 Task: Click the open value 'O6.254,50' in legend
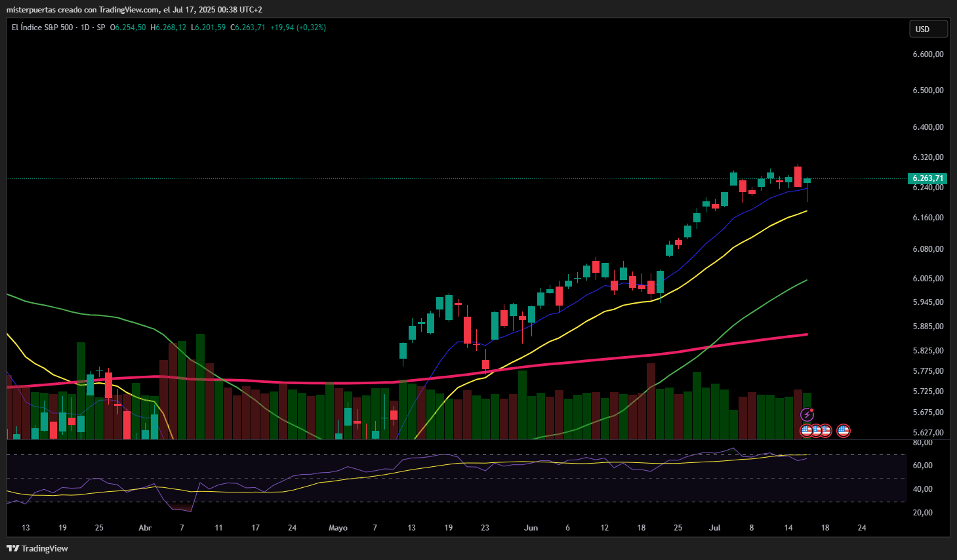coord(128,28)
